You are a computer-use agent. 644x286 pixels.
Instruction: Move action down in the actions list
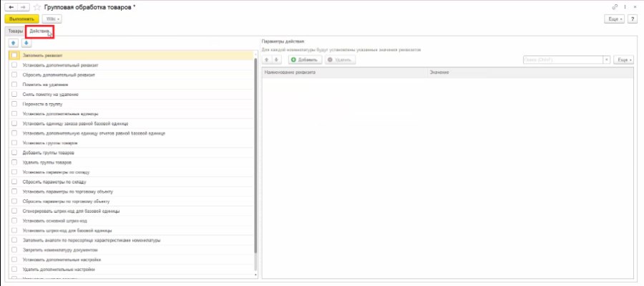(26, 43)
